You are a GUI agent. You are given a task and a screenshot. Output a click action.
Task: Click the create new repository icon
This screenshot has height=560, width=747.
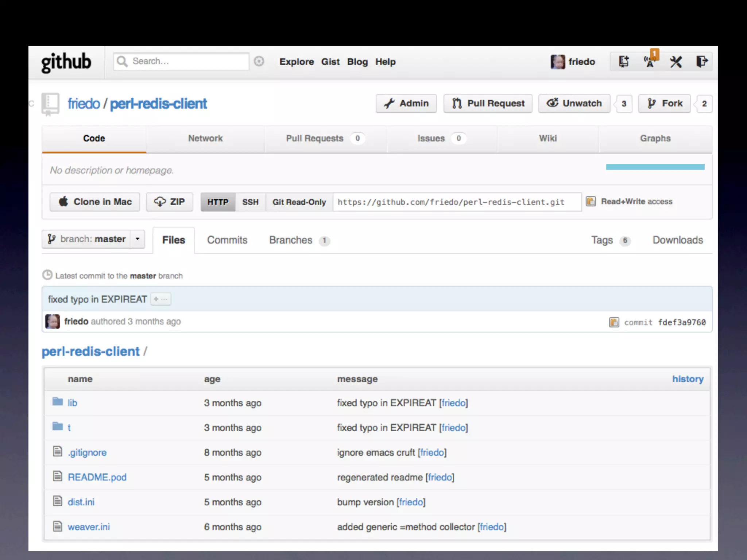[x=624, y=62]
